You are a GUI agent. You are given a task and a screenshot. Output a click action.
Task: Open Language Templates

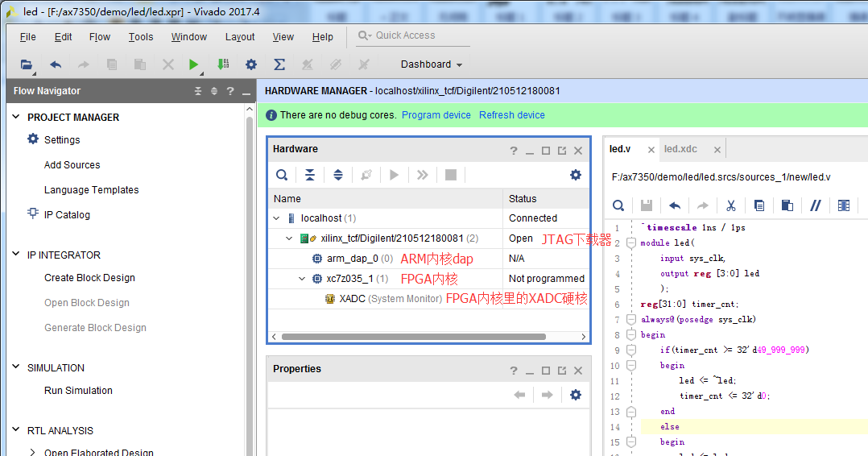[91, 189]
